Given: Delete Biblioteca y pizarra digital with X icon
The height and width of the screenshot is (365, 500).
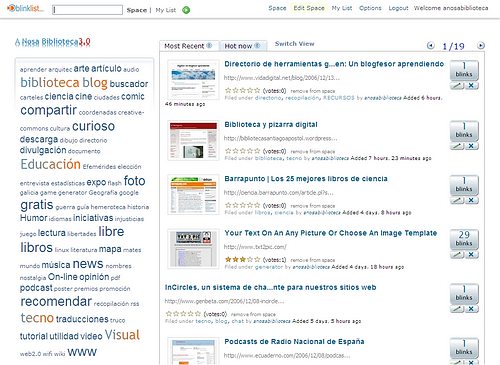Looking at the screenshot, I should (x=471, y=146).
